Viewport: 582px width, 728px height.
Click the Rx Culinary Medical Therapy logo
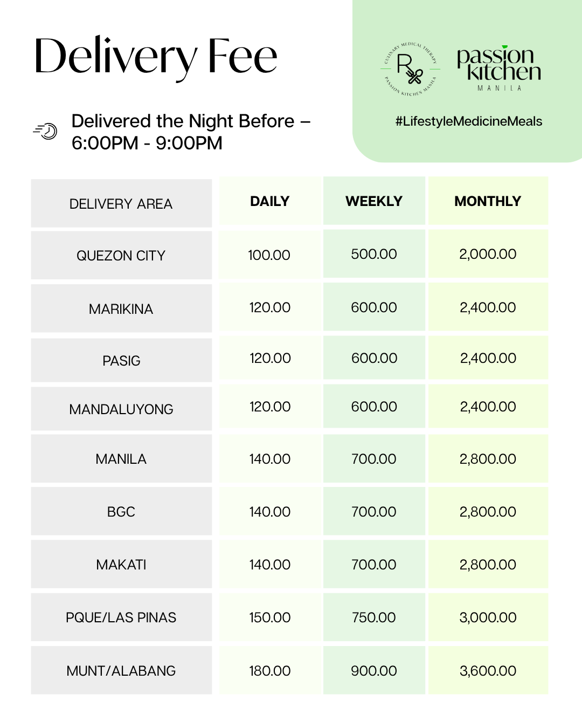pyautogui.click(x=410, y=70)
